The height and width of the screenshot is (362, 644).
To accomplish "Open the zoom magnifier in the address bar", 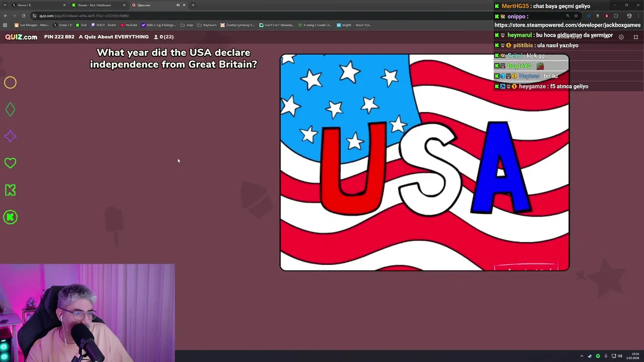I will [x=568, y=16].
